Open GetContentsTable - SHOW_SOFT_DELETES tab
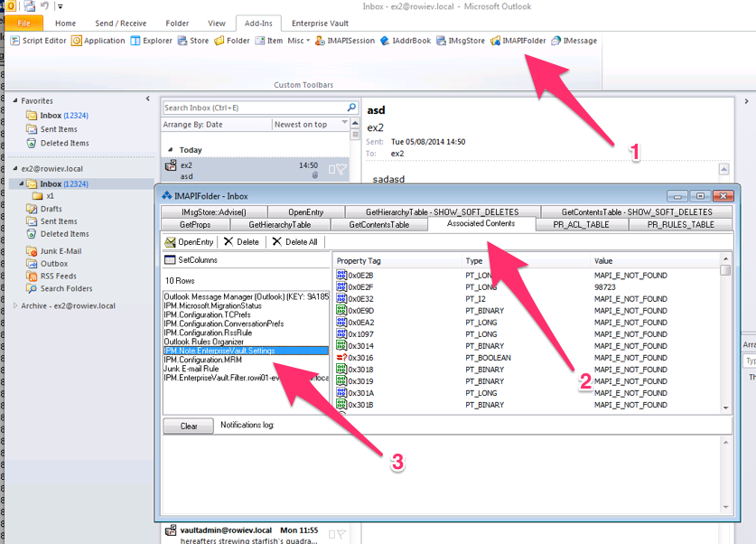The image size is (756, 544). [637, 212]
